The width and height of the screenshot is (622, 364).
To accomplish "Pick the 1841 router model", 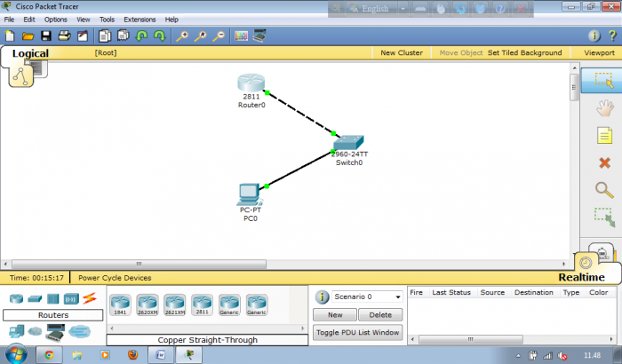I will [x=120, y=305].
